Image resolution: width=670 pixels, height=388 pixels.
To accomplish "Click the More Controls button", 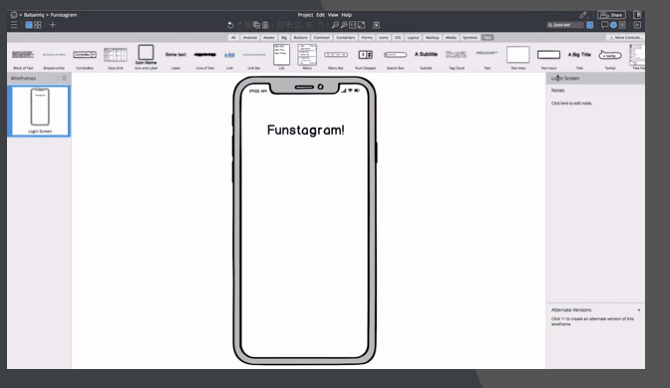I will (626, 38).
